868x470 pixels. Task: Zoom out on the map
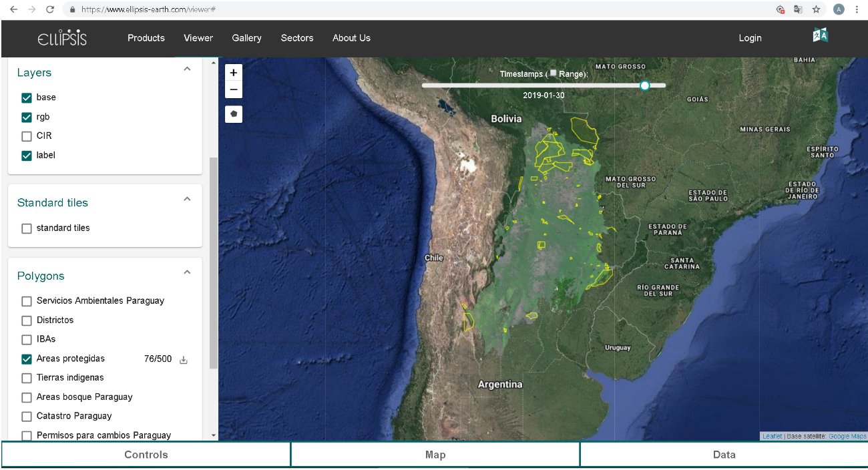(x=233, y=89)
